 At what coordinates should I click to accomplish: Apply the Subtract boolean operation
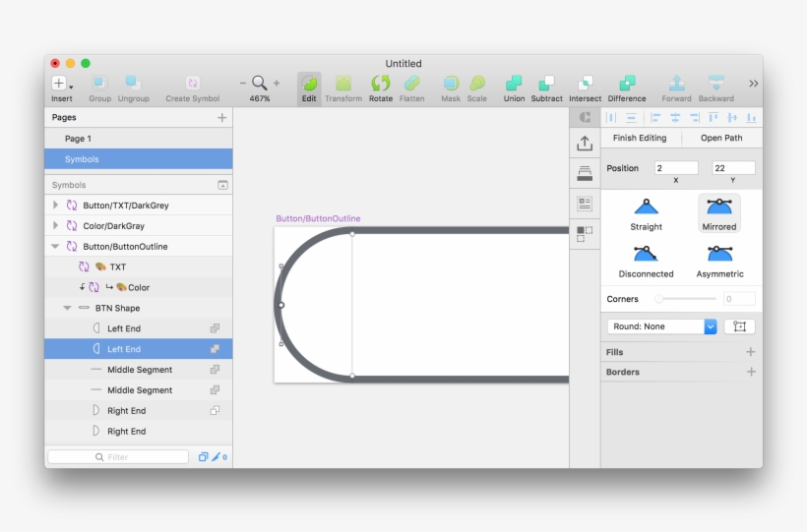[546, 84]
